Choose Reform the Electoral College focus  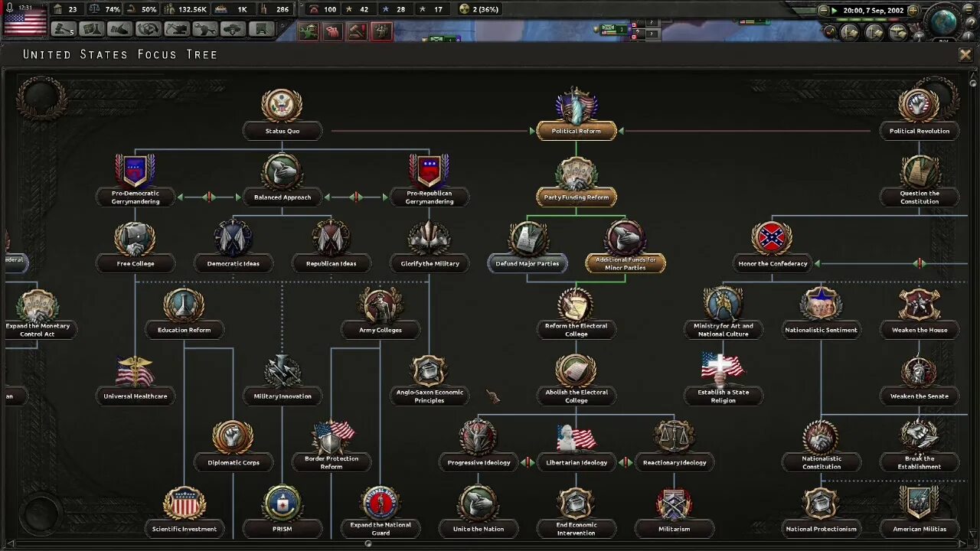(x=577, y=330)
